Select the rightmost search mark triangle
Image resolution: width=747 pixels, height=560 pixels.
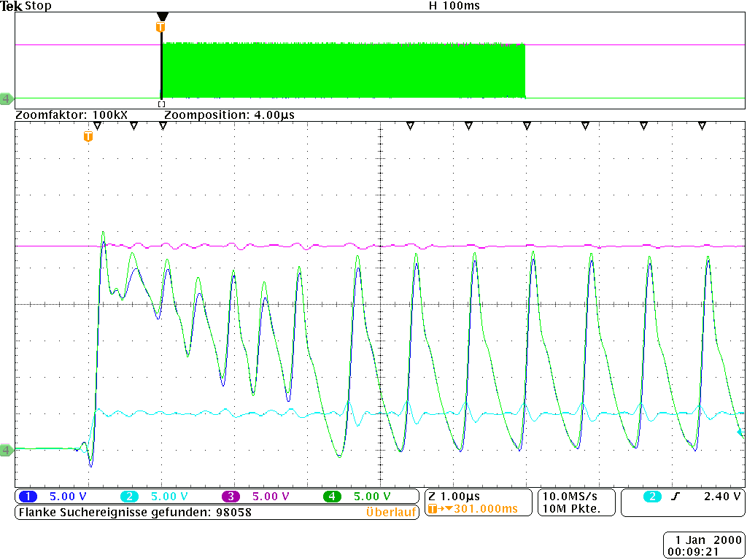(x=702, y=126)
